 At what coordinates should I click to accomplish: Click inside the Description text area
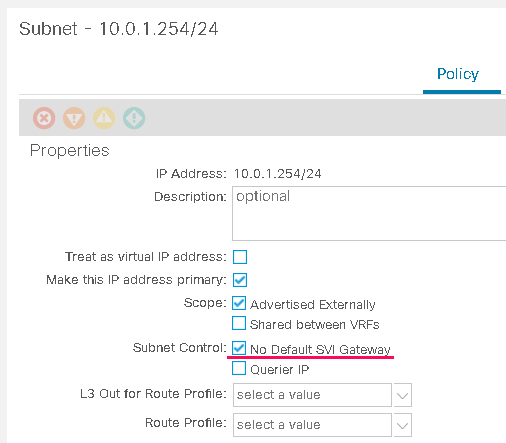click(369, 213)
